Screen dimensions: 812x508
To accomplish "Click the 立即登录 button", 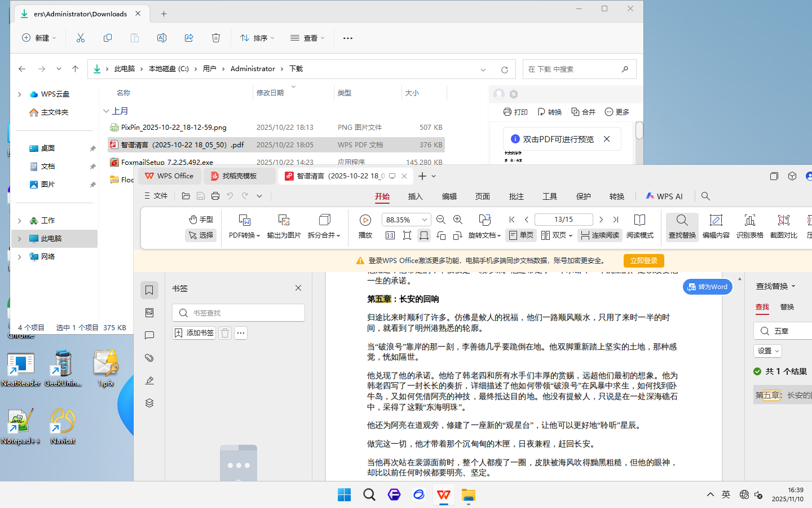I will click(643, 261).
